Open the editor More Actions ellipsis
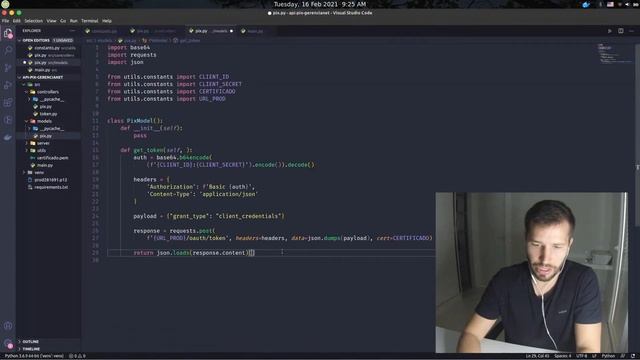640x360 pixels. click(x=631, y=31)
